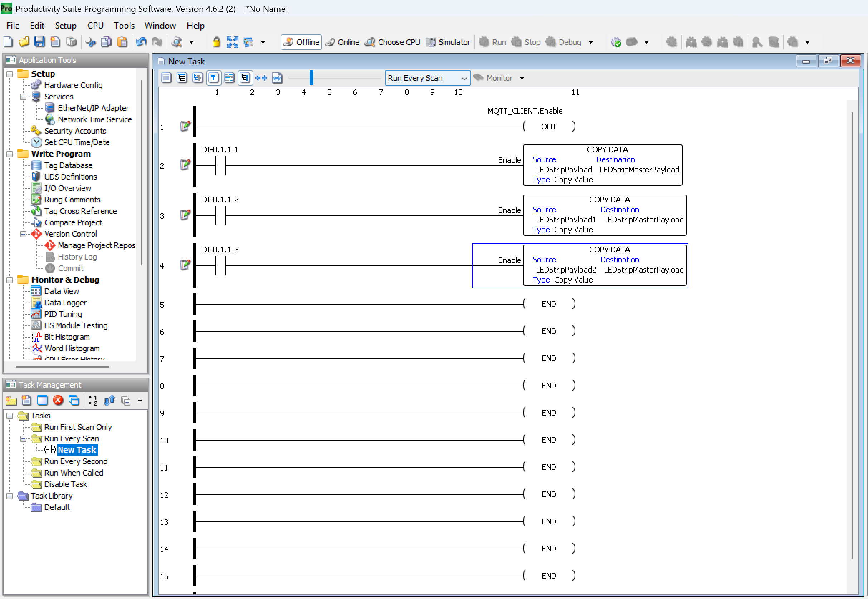The image size is (868, 599).
Task: Click the edit rung icon on rung 2
Action: pos(185,165)
